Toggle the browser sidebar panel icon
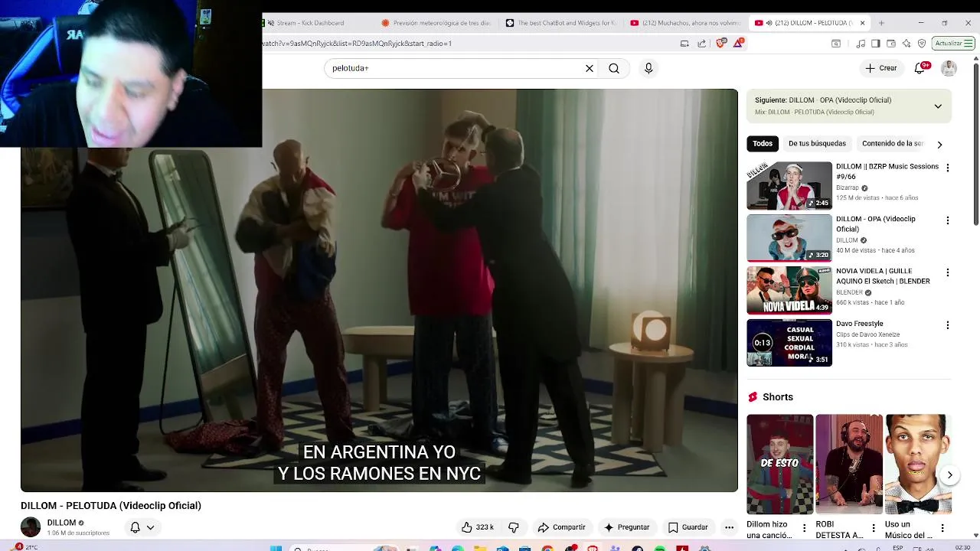 (x=876, y=44)
